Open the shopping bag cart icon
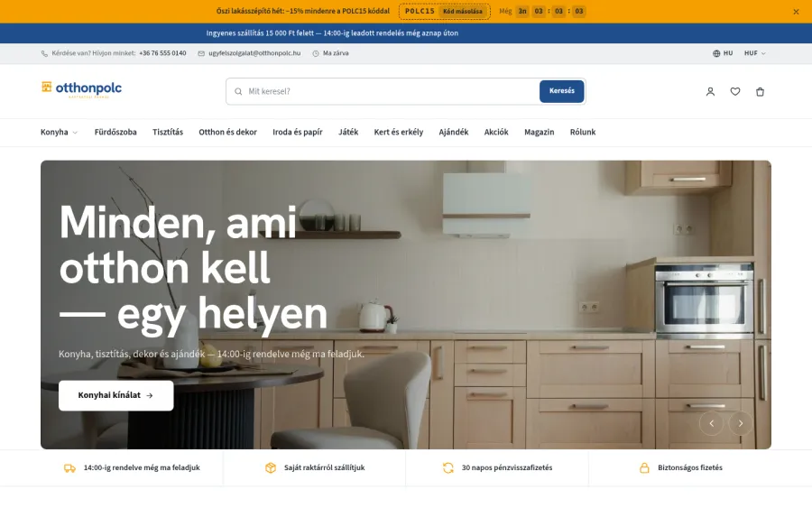The width and height of the screenshot is (812, 508). (761, 92)
